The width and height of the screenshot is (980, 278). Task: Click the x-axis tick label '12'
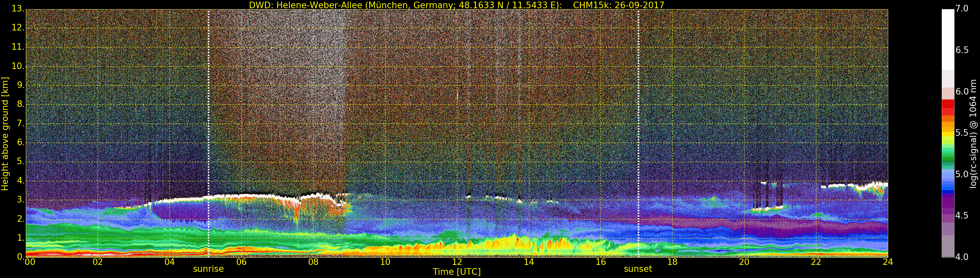(x=457, y=262)
